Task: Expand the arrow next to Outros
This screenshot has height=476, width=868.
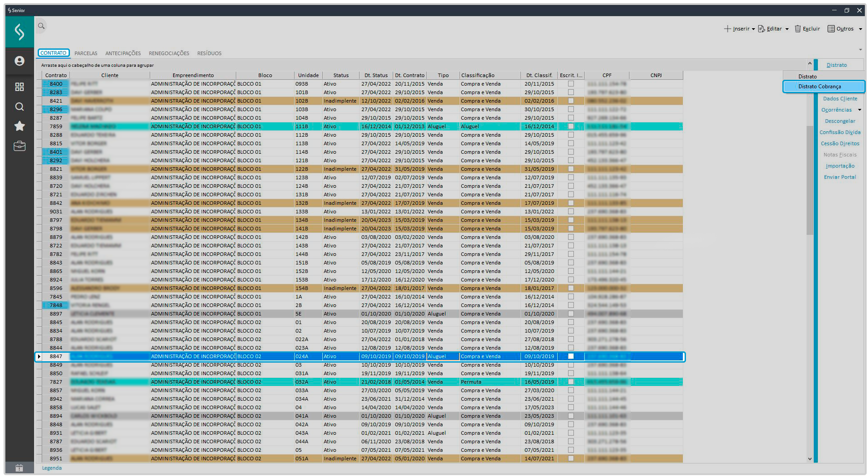Action: (860, 29)
